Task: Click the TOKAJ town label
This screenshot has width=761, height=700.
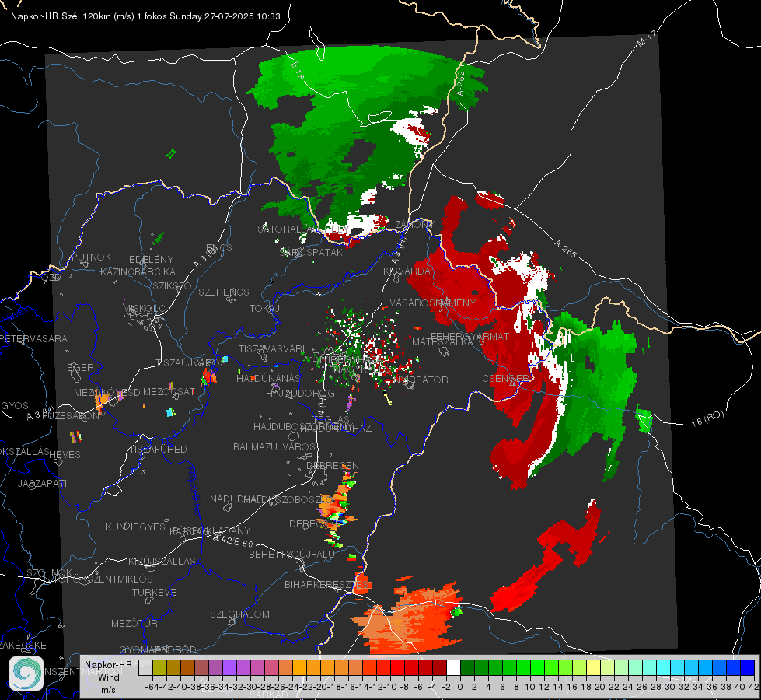Action: click(264, 309)
